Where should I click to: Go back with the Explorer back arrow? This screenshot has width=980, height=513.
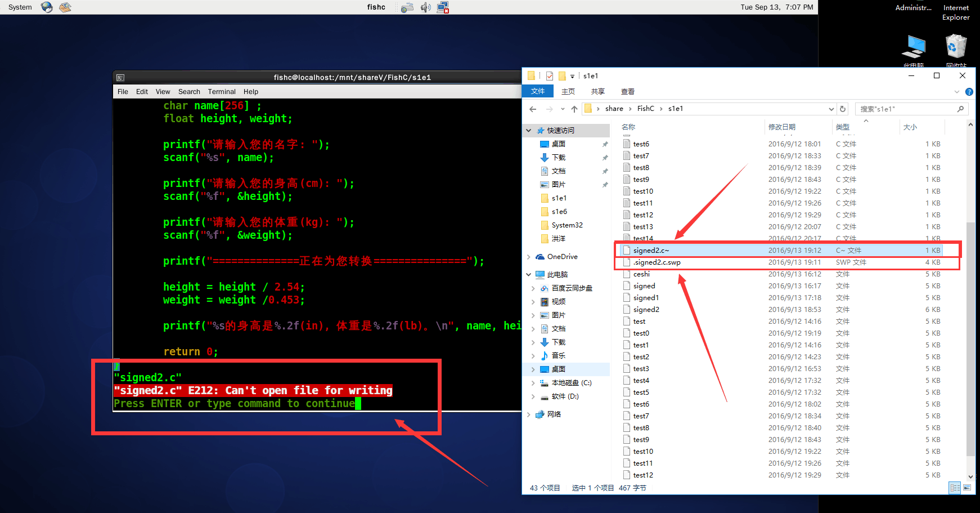533,109
